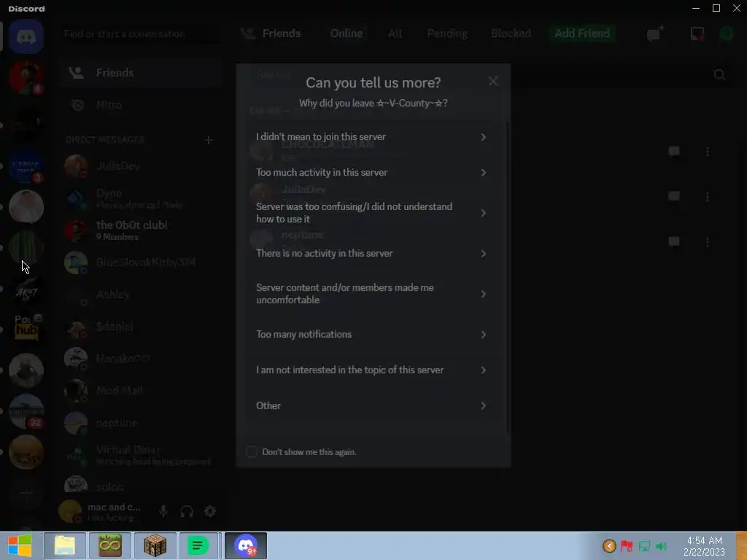Open Friends in the sidebar
Image resolution: width=747 pixels, height=560 pixels.
point(141,73)
